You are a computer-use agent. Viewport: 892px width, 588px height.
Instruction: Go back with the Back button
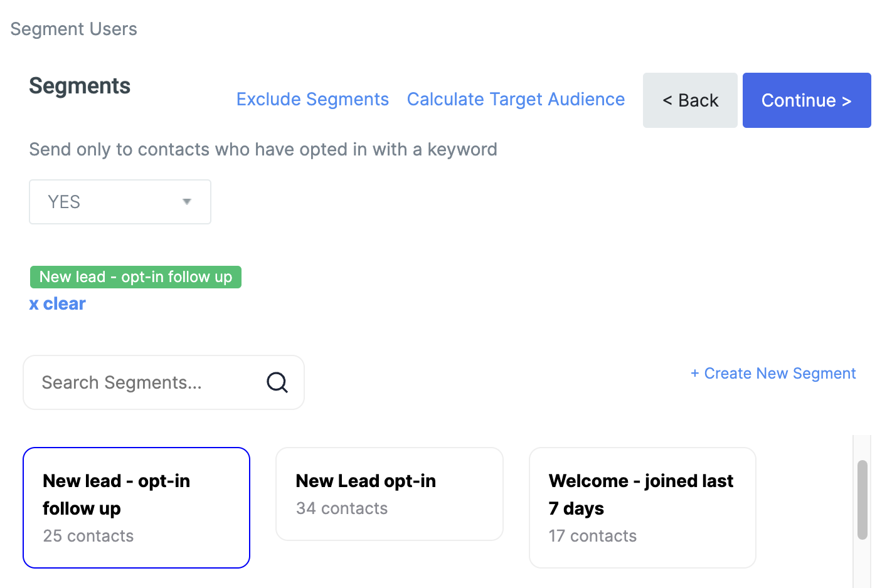point(690,100)
